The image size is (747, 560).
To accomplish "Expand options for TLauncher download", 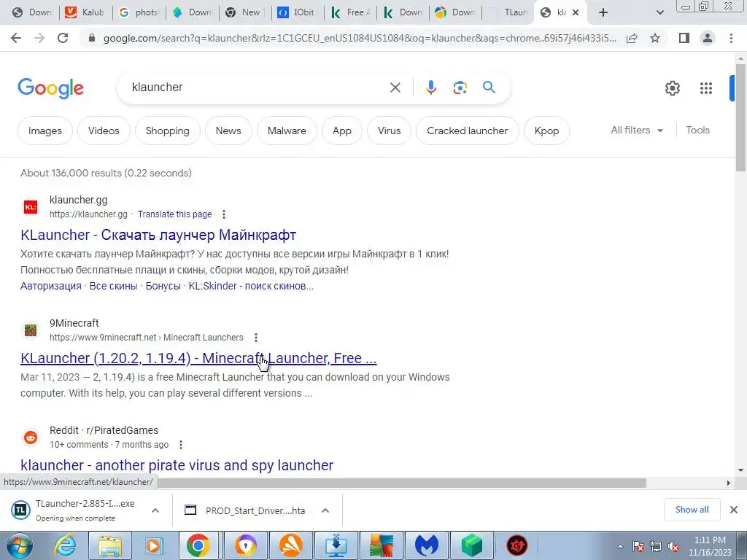I will 155,510.
